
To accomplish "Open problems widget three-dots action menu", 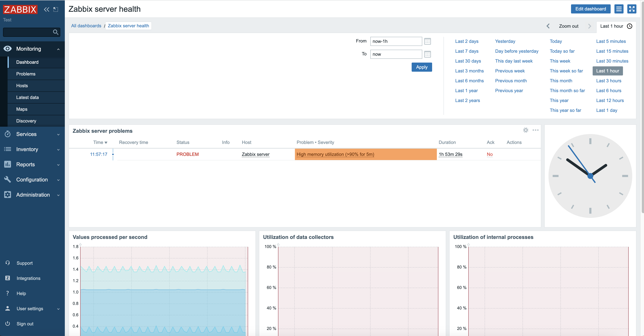I will (535, 130).
